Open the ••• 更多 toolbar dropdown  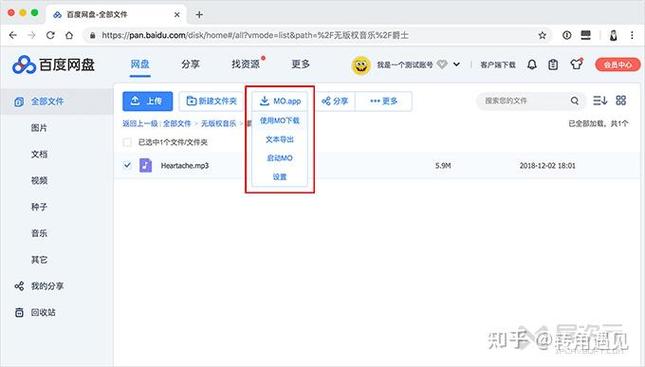click(x=383, y=101)
